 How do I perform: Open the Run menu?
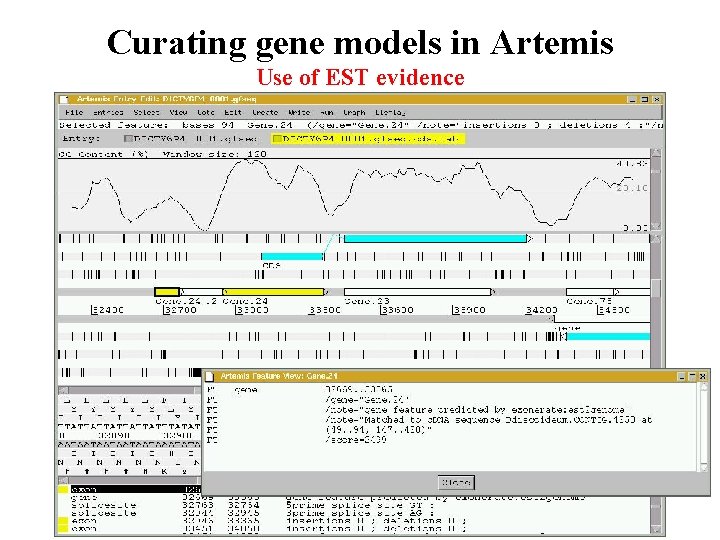(x=326, y=112)
